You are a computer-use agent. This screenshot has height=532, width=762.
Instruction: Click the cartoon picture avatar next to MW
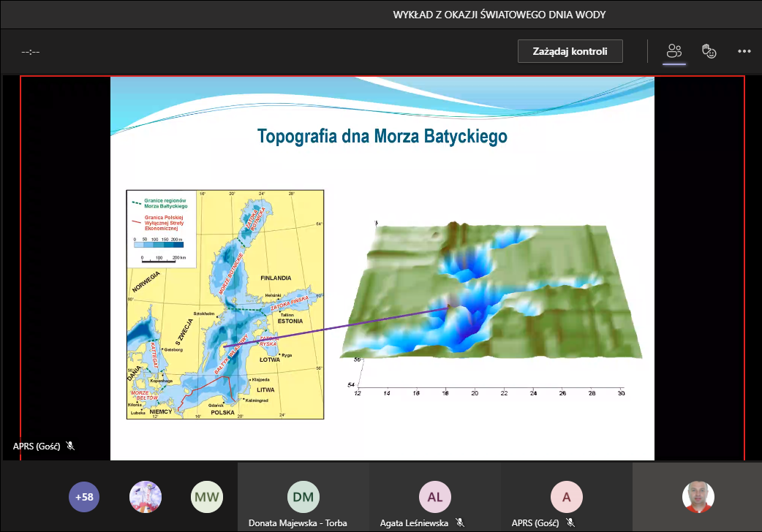[146, 497]
